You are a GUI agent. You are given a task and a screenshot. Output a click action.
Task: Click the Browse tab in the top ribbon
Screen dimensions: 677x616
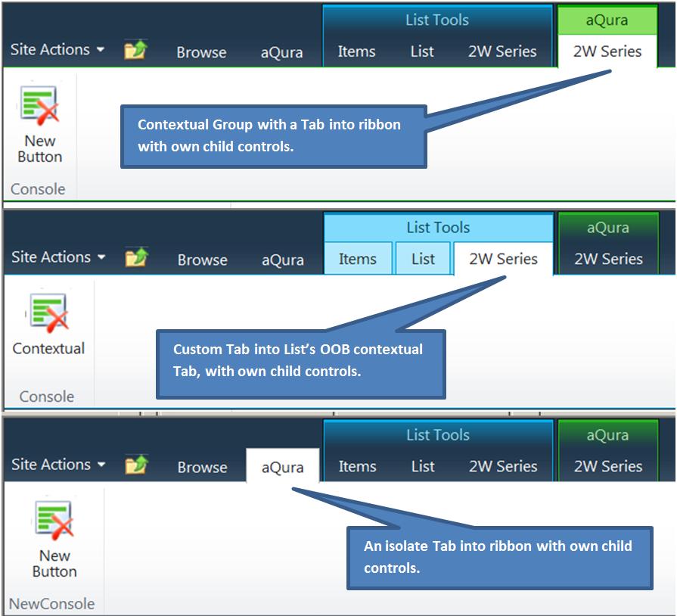[x=200, y=53]
